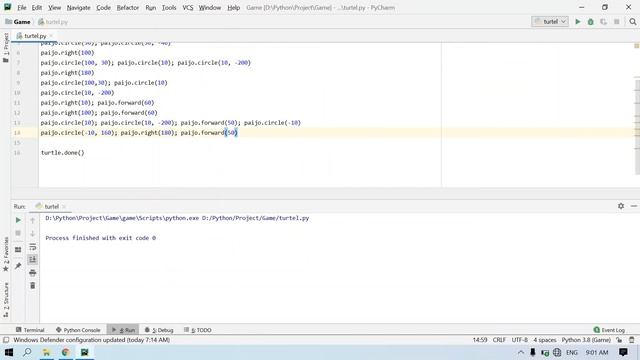Open the Help menu

(233, 7)
